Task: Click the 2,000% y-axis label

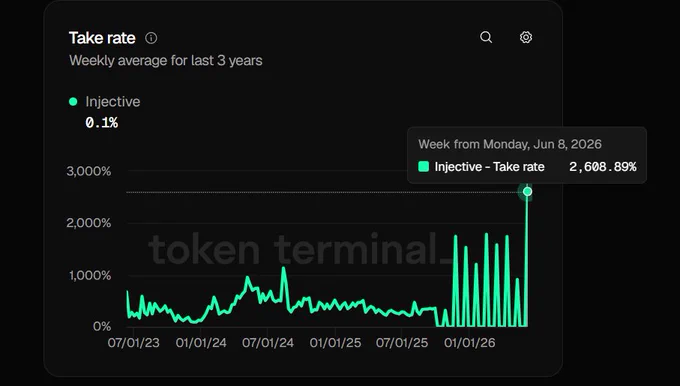Action: (x=89, y=223)
